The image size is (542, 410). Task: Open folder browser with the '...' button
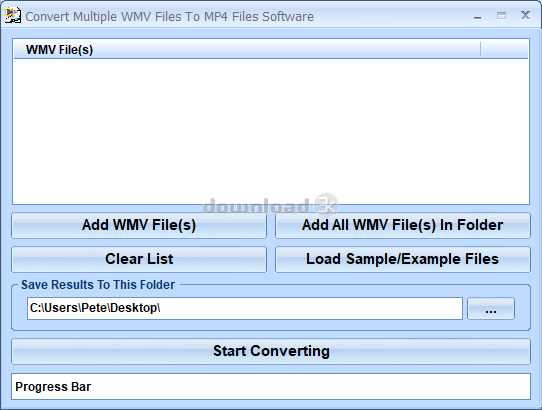(x=491, y=308)
